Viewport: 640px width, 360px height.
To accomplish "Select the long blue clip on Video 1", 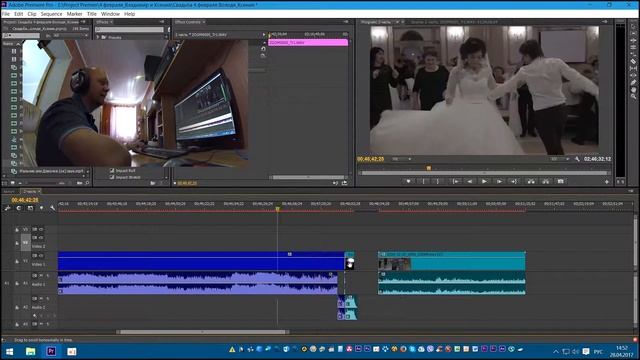I will [201, 261].
